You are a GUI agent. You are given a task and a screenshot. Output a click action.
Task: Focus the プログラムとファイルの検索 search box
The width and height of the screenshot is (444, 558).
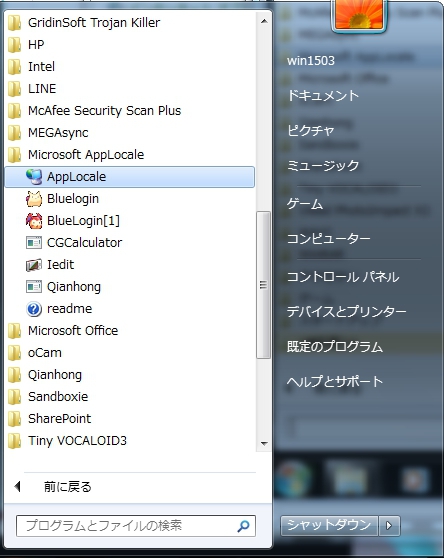[x=136, y=526]
